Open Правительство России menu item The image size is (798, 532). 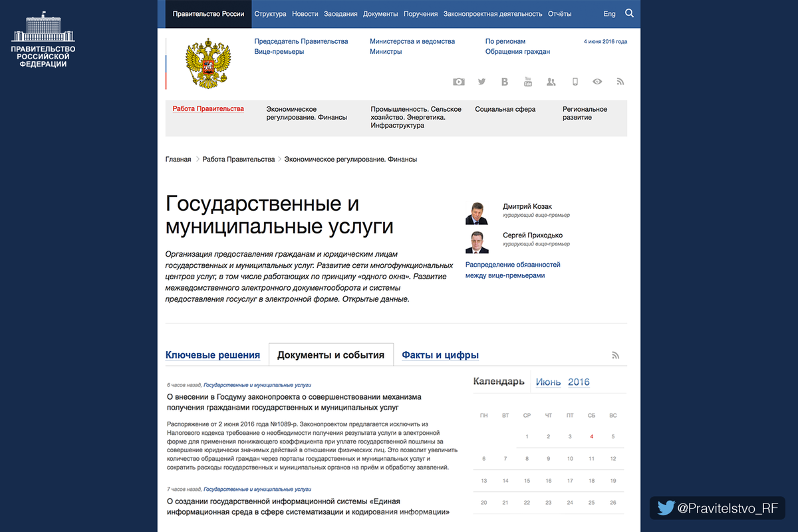tap(208, 14)
